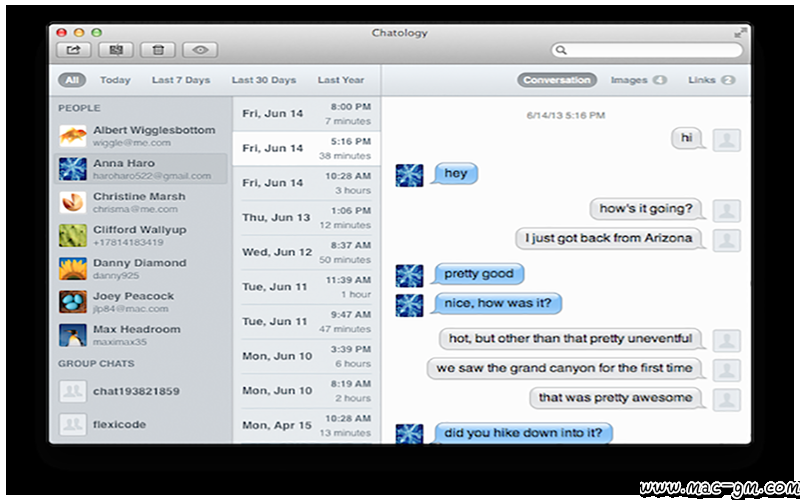Open Wed, Jun 12 8:37 AM conversation

(307, 253)
